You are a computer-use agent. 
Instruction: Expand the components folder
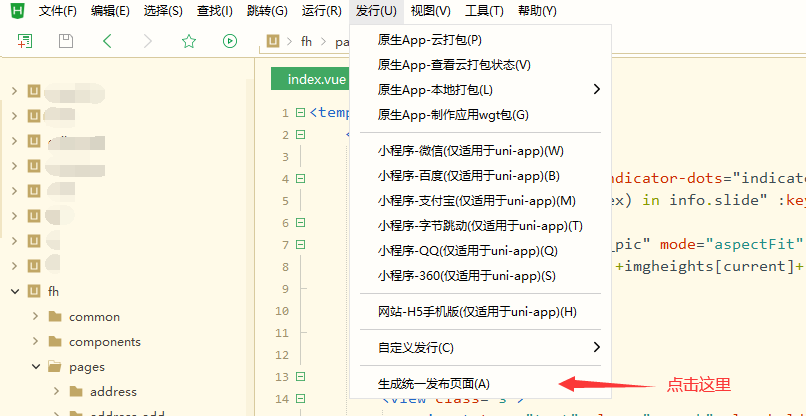[35, 342]
